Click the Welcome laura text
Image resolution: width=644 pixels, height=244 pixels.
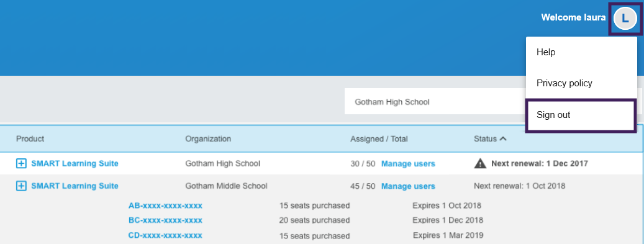click(x=573, y=17)
